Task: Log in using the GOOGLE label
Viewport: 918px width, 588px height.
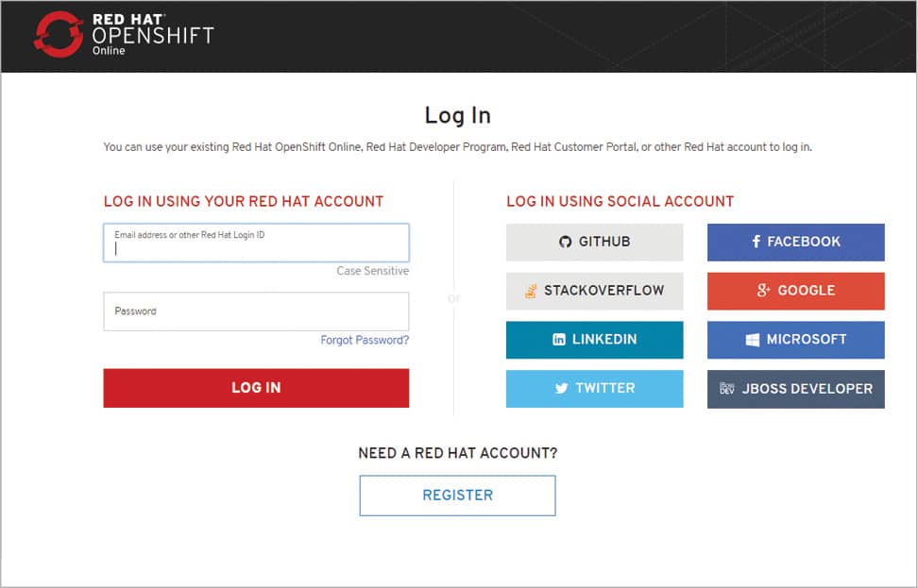Action: 806,291
